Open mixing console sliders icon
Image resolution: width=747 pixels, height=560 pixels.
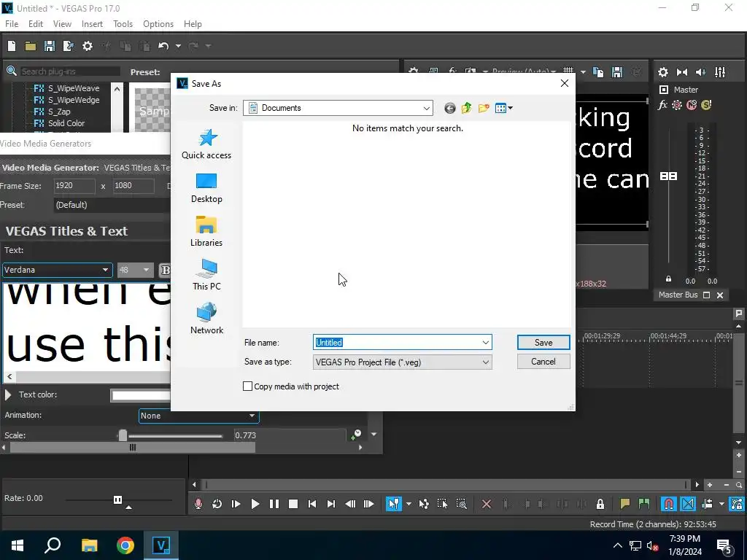pos(720,72)
